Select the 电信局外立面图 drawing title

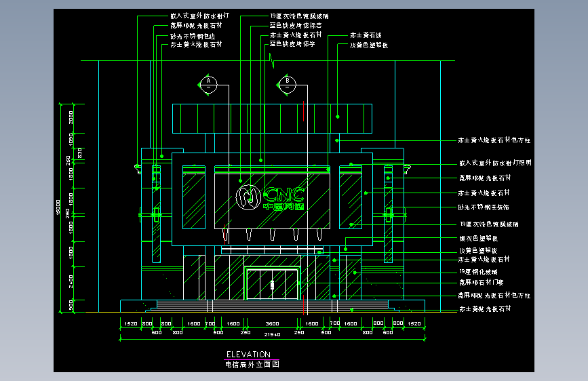[252, 365]
